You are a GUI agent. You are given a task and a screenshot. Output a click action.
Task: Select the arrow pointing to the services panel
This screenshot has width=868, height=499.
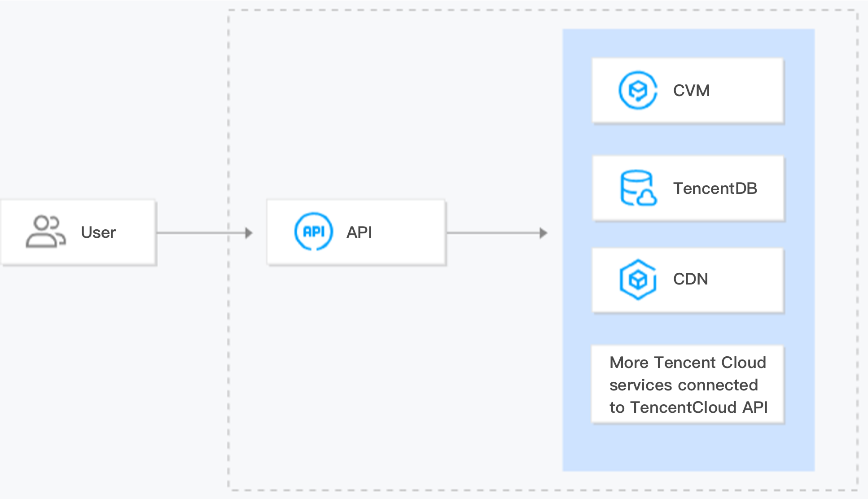coord(498,232)
